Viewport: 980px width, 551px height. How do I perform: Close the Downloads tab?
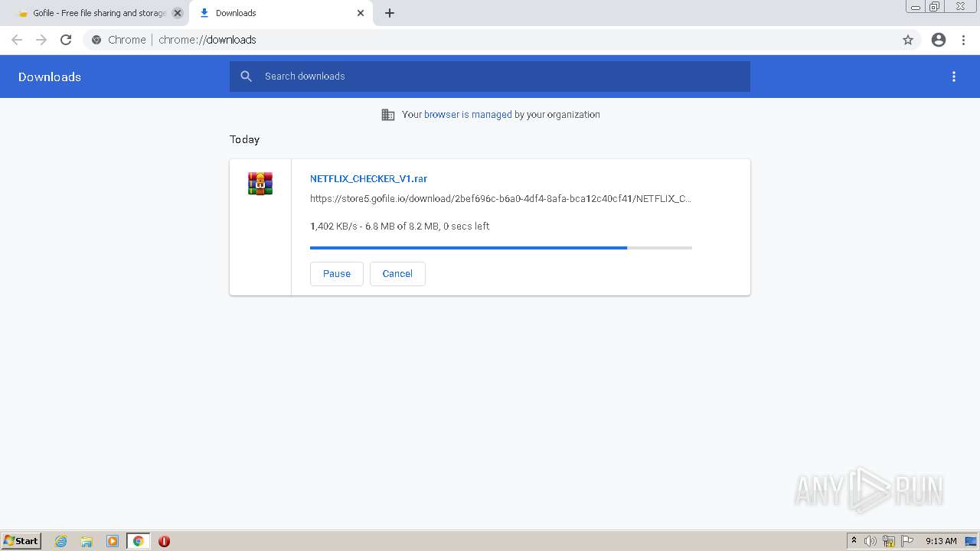(x=361, y=13)
